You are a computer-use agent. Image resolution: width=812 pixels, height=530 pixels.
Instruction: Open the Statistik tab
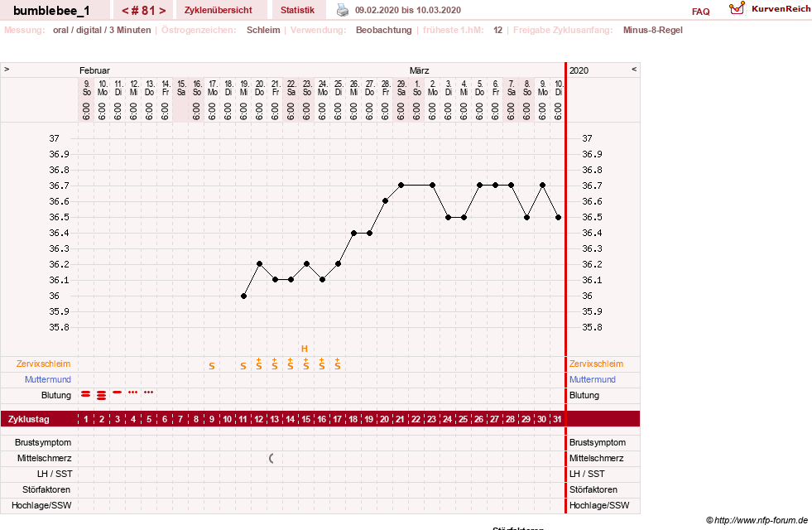pos(297,10)
